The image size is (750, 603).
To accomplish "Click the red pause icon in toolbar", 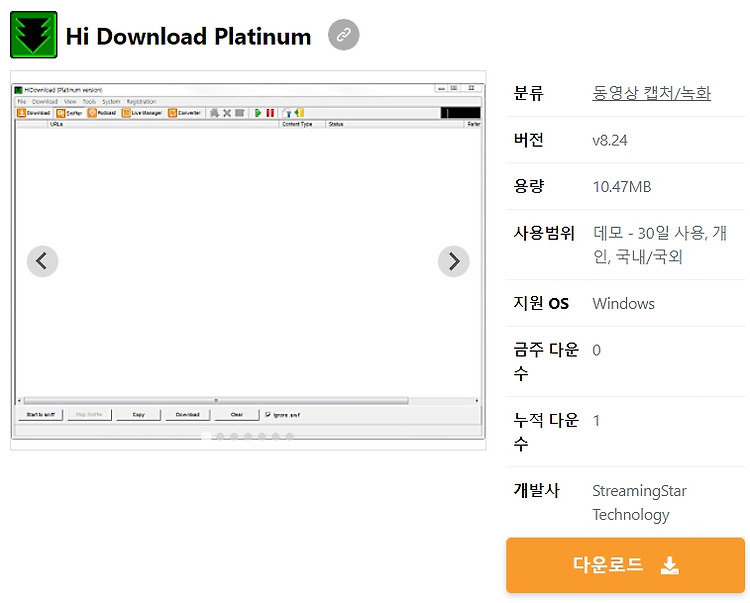I will point(270,113).
